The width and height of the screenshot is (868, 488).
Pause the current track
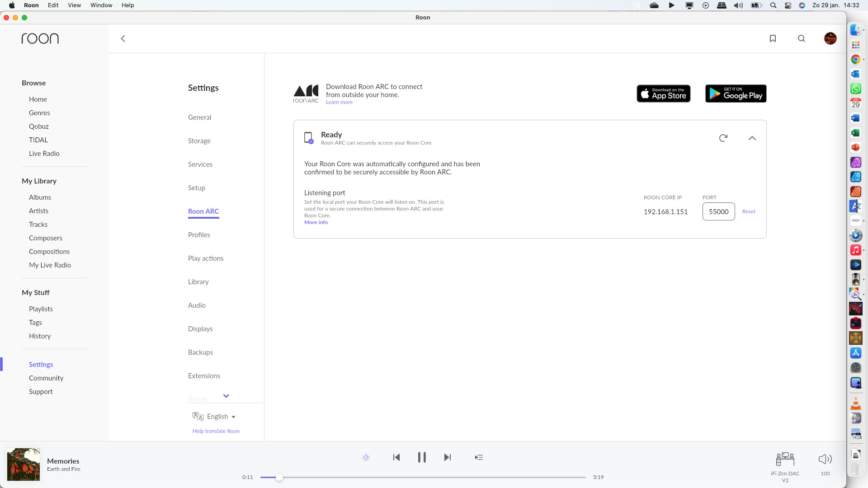point(422,457)
